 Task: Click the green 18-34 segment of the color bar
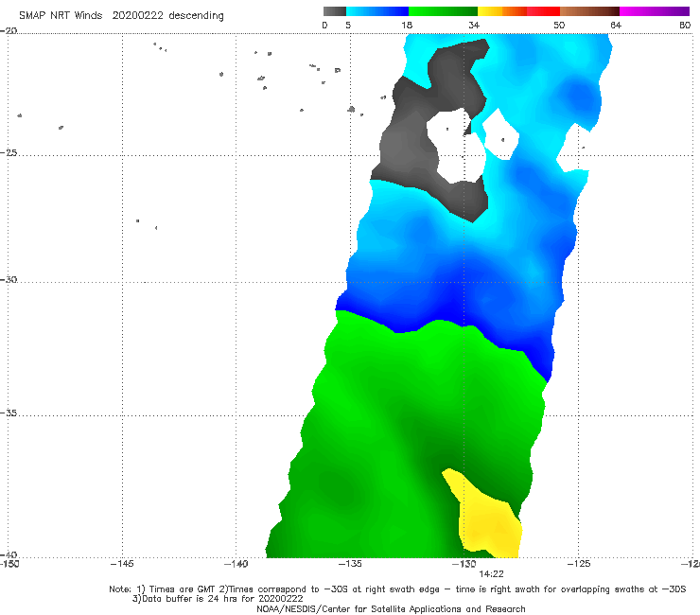point(443,11)
